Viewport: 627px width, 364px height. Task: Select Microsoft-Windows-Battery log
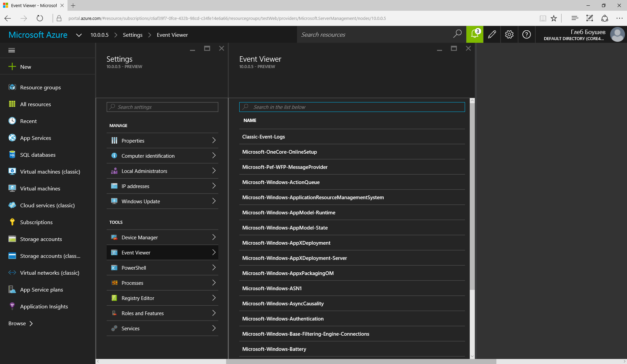(352, 349)
